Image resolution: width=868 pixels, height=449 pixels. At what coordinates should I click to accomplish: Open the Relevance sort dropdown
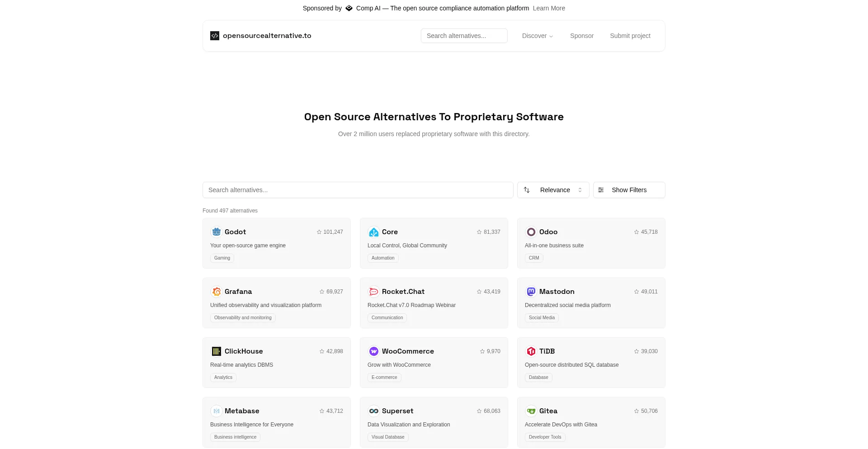(553, 190)
